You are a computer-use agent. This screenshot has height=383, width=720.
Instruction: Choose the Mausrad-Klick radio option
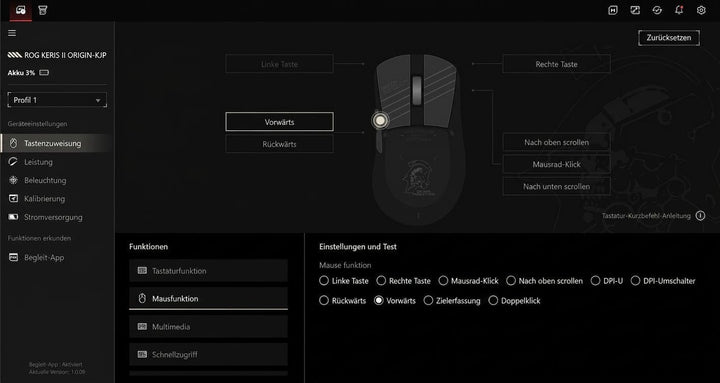[443, 281]
